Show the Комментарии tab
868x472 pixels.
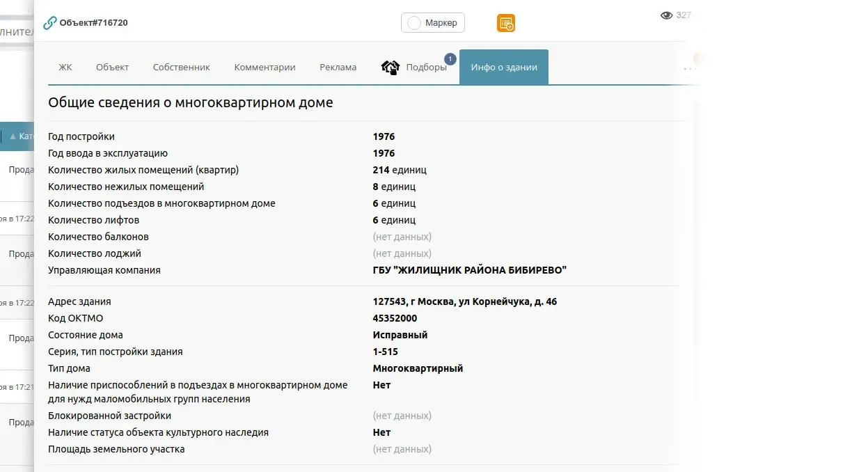265,68
